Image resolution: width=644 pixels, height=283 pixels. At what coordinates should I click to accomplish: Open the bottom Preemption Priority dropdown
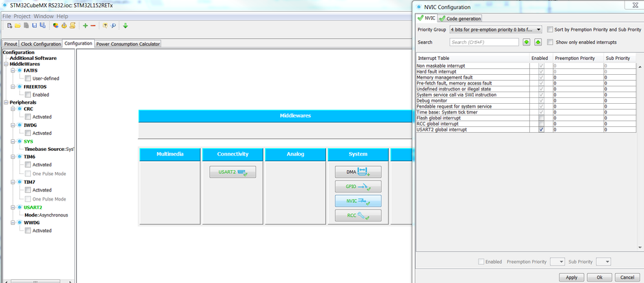[558, 262]
